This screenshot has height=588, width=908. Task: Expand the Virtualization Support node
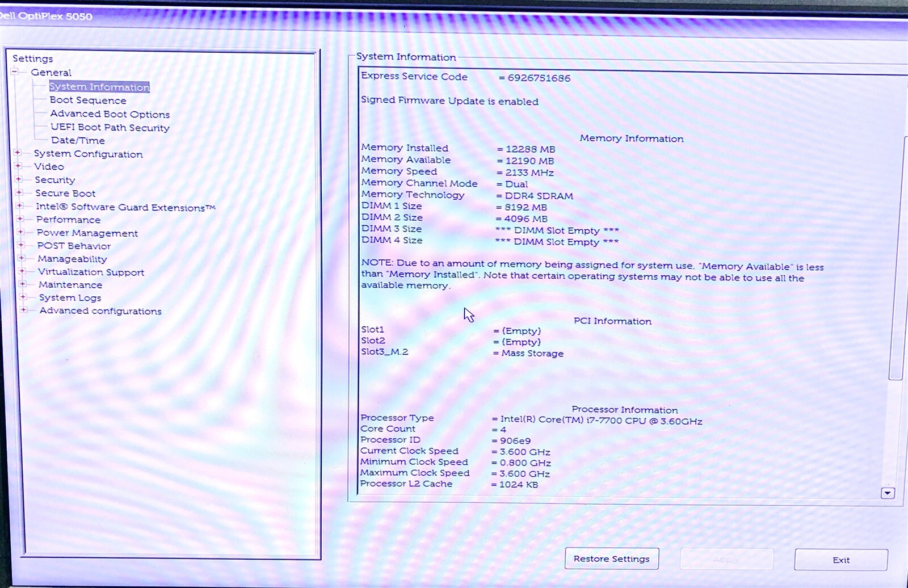click(23, 271)
